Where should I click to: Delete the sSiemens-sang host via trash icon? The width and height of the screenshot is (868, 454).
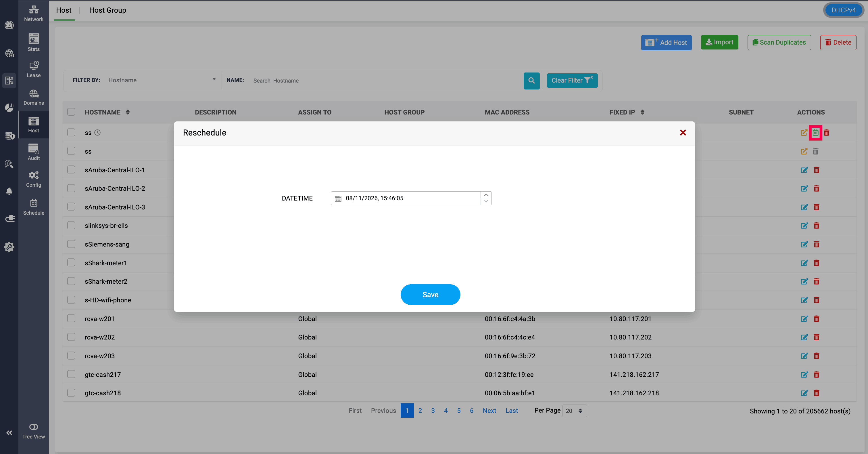[x=817, y=244]
